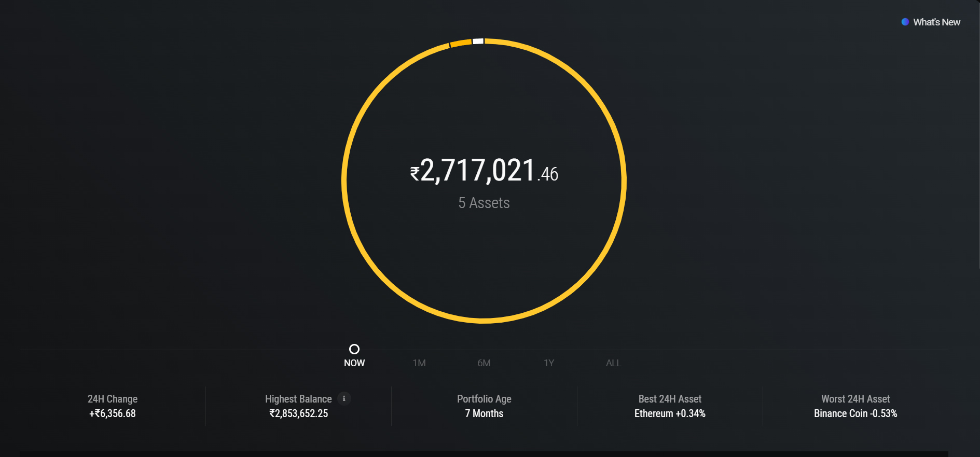Viewport: 980px width, 457px height.
Task: Click the Best 24H Asset Ethereum +0.34%
Action: (670, 413)
